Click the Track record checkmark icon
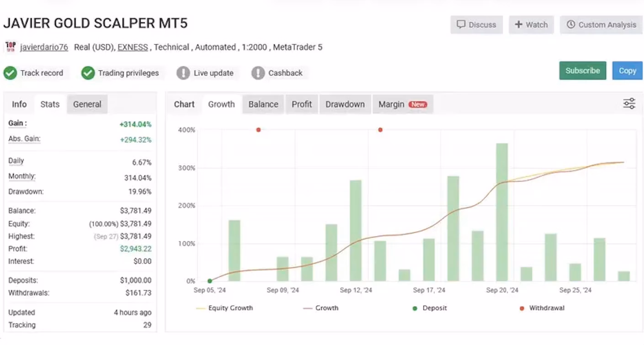The width and height of the screenshot is (644, 345). [10, 73]
